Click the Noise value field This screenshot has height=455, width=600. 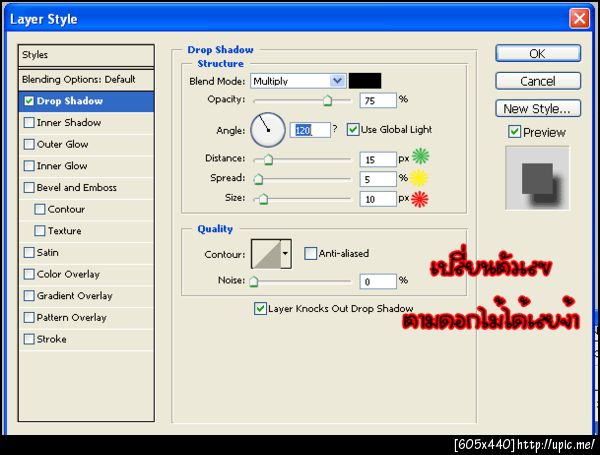[x=378, y=282]
